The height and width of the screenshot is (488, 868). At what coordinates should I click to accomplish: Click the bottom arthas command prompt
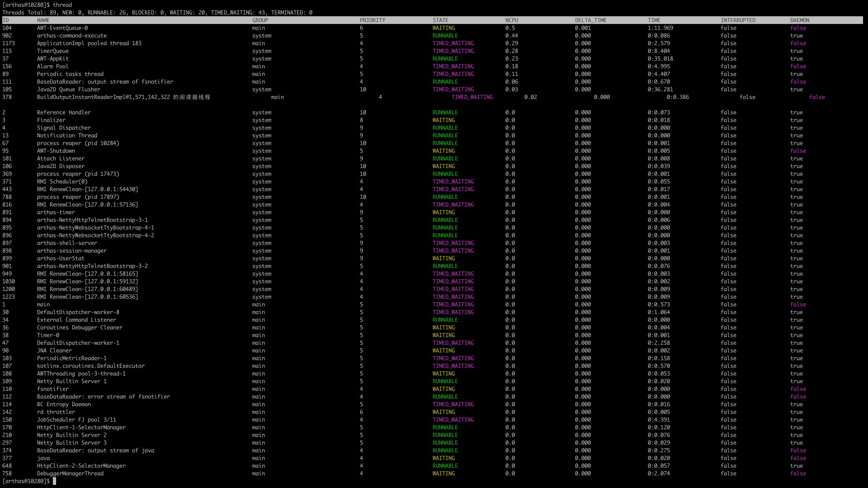(x=26, y=481)
